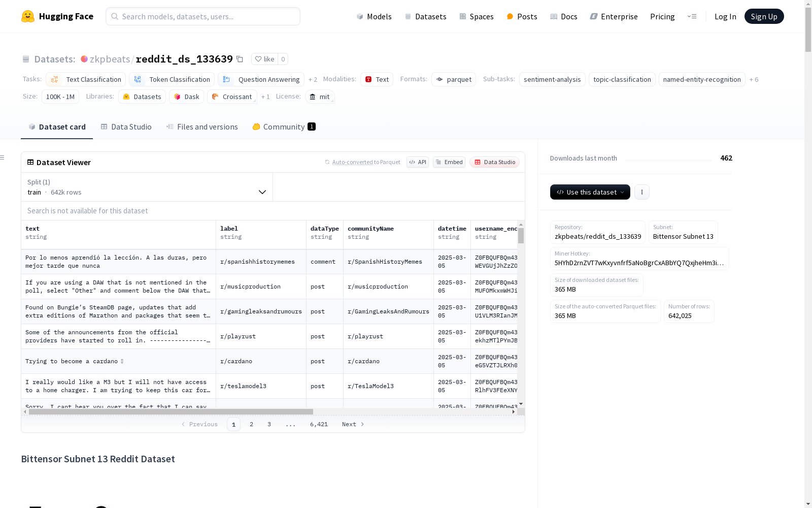Image resolution: width=812 pixels, height=508 pixels.
Task: Open the Dataset card tab
Action: tap(57, 127)
